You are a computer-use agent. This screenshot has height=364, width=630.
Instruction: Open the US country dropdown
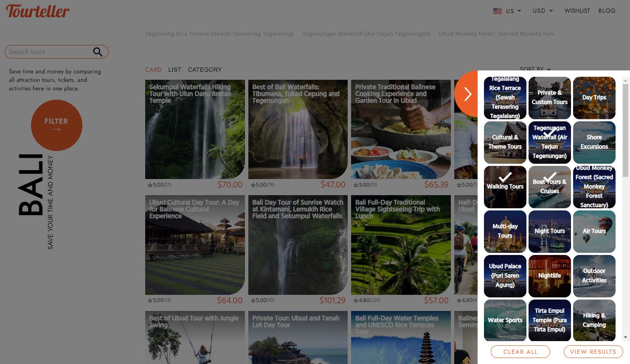507,11
